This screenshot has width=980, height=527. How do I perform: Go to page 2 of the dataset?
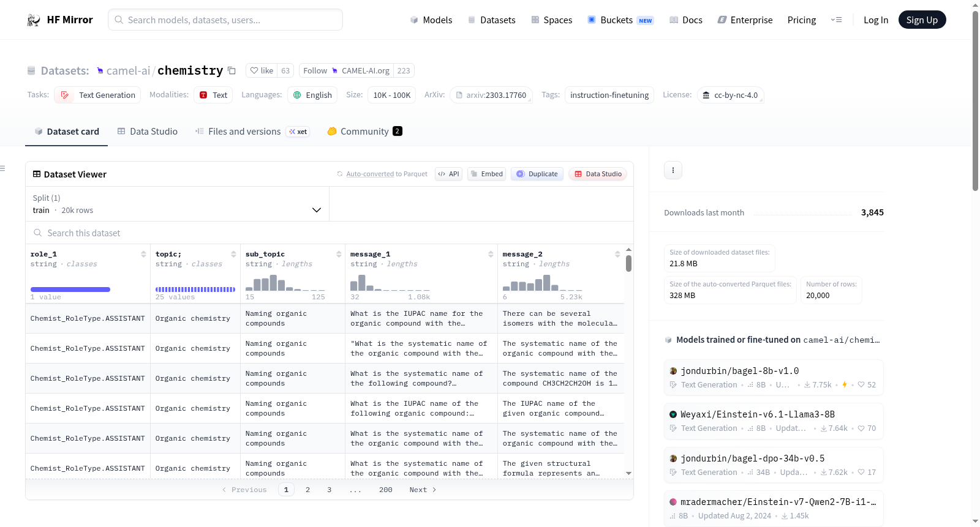307,490
